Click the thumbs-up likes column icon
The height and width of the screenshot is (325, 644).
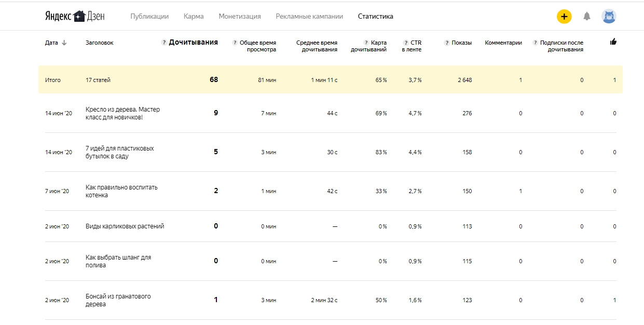613,42
